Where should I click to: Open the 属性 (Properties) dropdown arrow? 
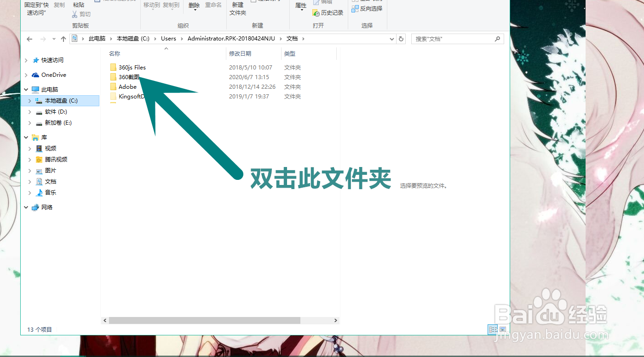(x=301, y=9)
